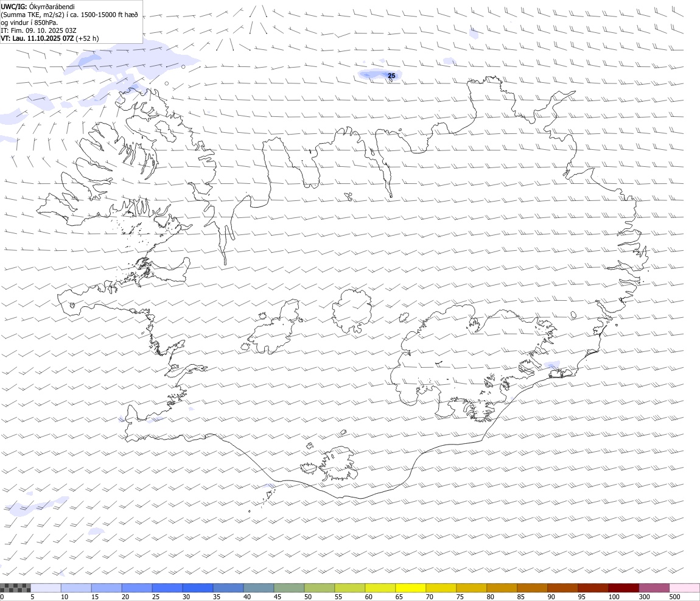Viewport: 700px width, 601px height.
Task: Click the 'og vindur í 850hPa.' line
Action: [x=29, y=23]
